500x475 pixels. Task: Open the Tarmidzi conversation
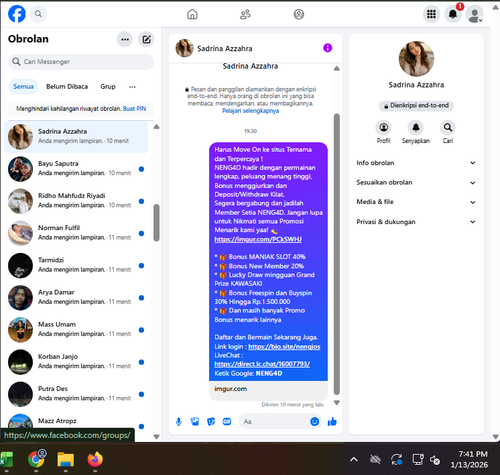point(76,265)
